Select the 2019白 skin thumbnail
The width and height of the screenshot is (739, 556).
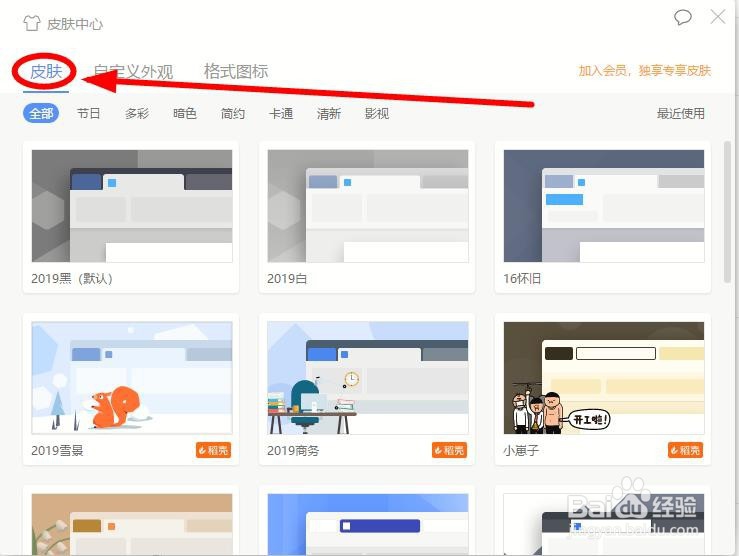[368, 206]
